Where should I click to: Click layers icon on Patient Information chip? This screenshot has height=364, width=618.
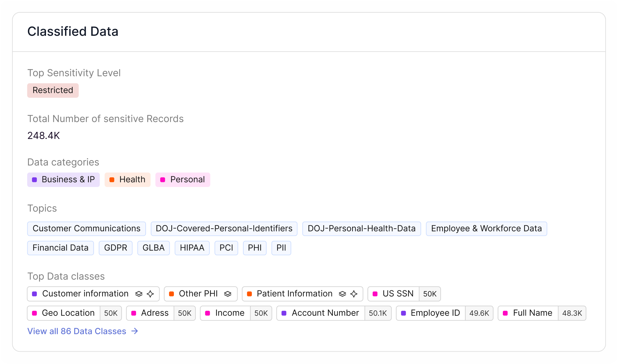pos(342,294)
